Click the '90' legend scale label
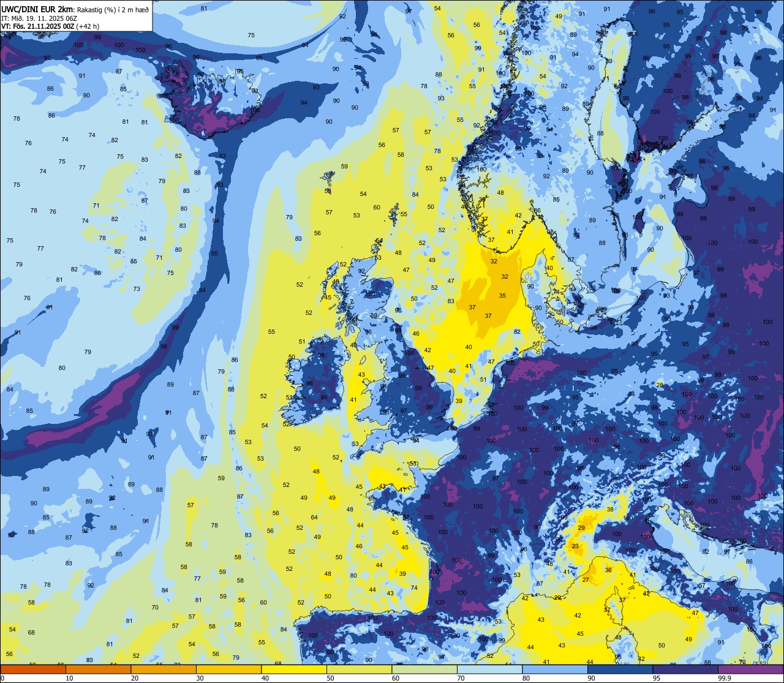This screenshot has width=784, height=683. click(x=591, y=678)
